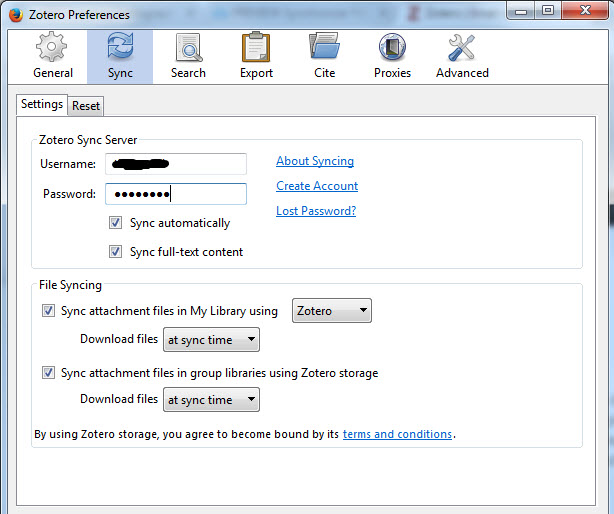Open My Library Download files dropdown
Screen dimensions: 614x514
(x=211, y=340)
